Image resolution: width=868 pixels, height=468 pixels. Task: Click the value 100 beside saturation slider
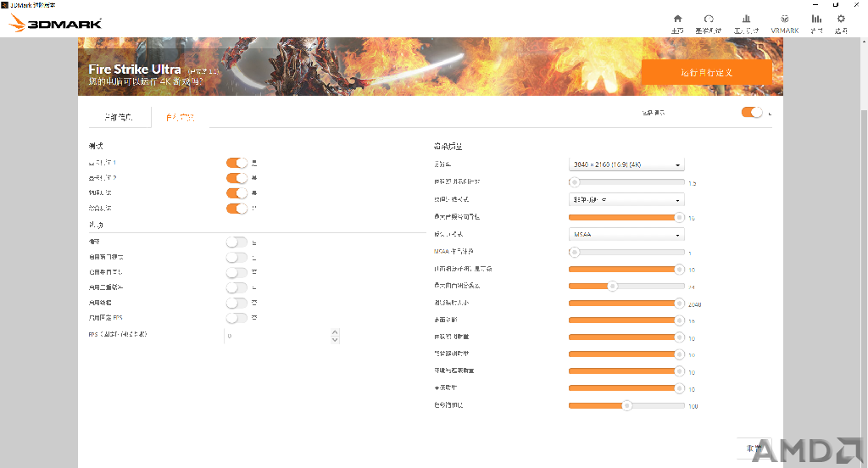(x=693, y=406)
